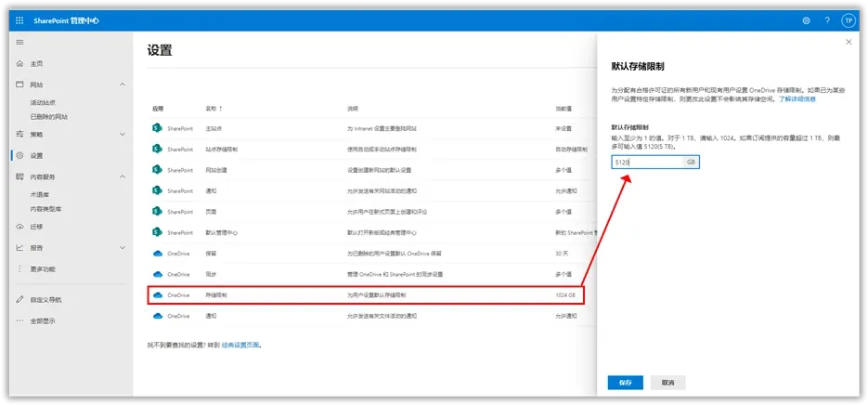Collapse the 网站 section chevron

(123, 85)
